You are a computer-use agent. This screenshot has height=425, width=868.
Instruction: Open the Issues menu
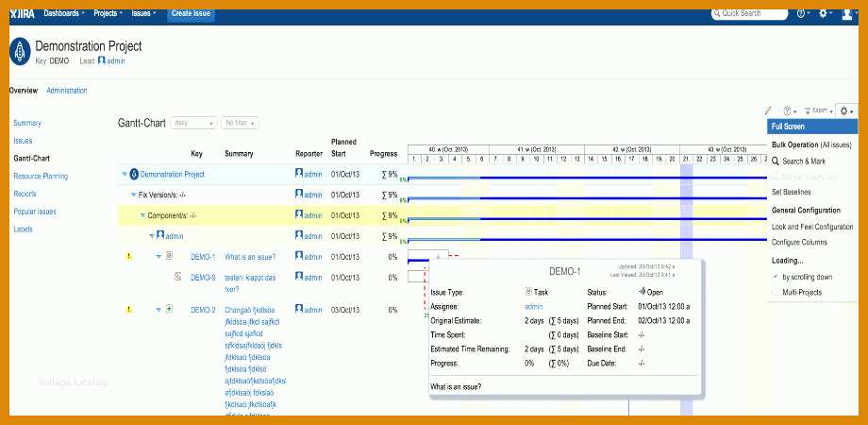144,13
